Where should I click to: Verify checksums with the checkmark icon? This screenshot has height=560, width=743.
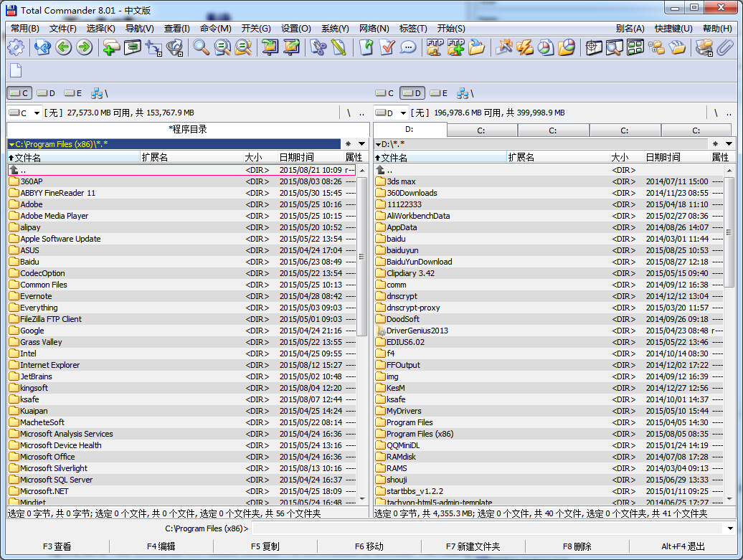pos(387,47)
